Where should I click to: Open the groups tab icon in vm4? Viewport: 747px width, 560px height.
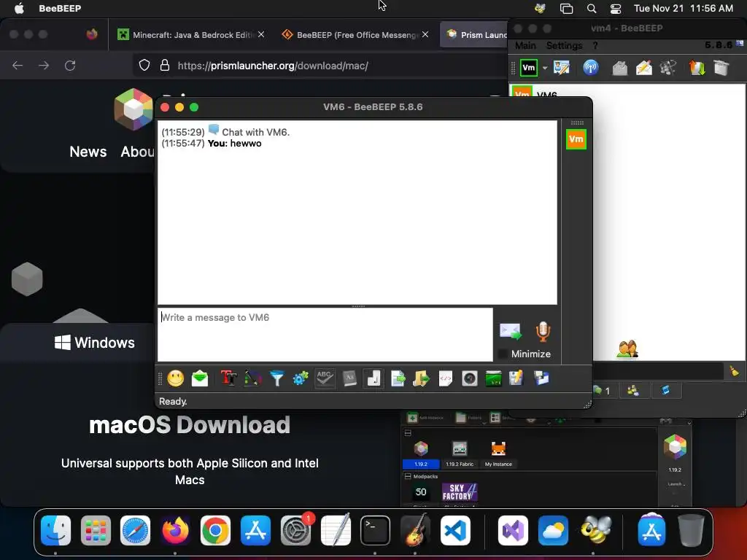pyautogui.click(x=632, y=391)
